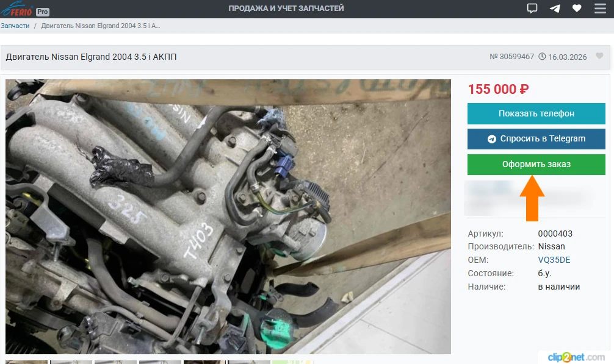Click Спросить в Telegram button
Screen dimensions: 614x364
(x=536, y=139)
